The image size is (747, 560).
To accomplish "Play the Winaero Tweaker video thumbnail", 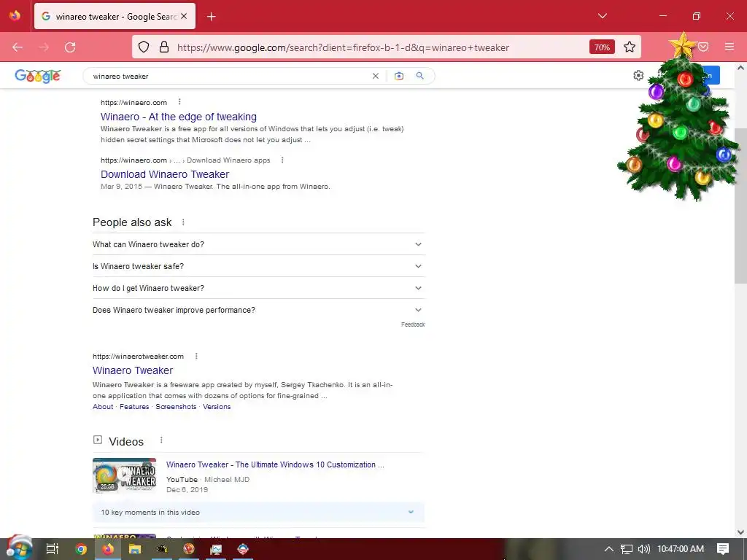I will point(124,475).
